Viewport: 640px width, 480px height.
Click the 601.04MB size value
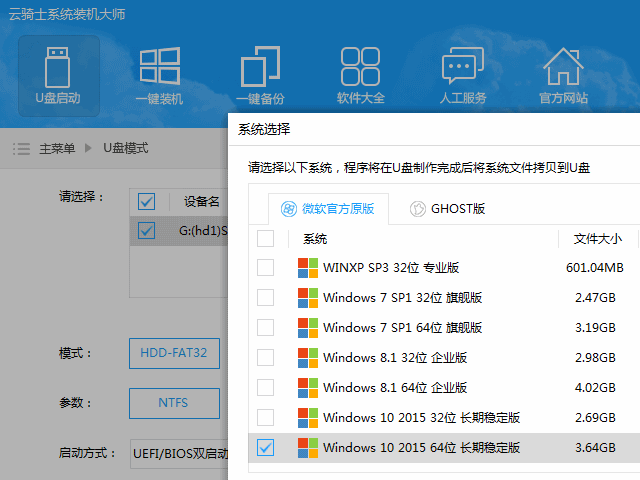pyautogui.click(x=595, y=268)
